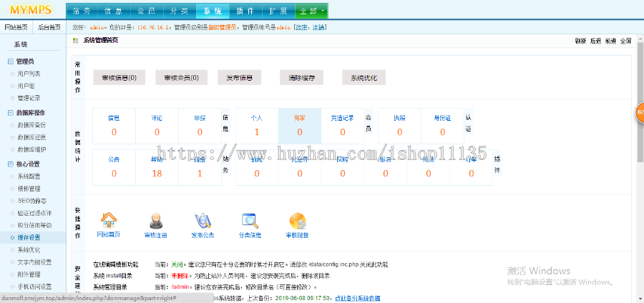Open 验证过滤点评 in sidebar
Screen dimensions: 644x303
tap(34, 213)
